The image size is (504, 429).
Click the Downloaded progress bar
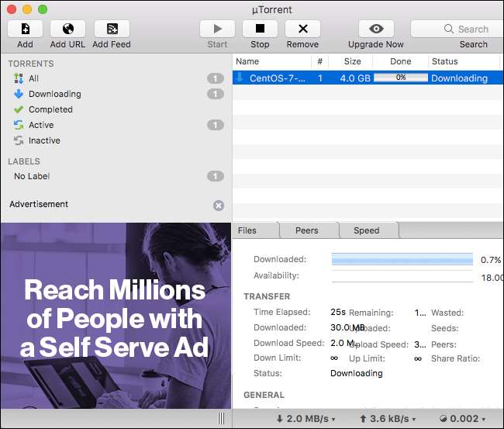tap(402, 259)
